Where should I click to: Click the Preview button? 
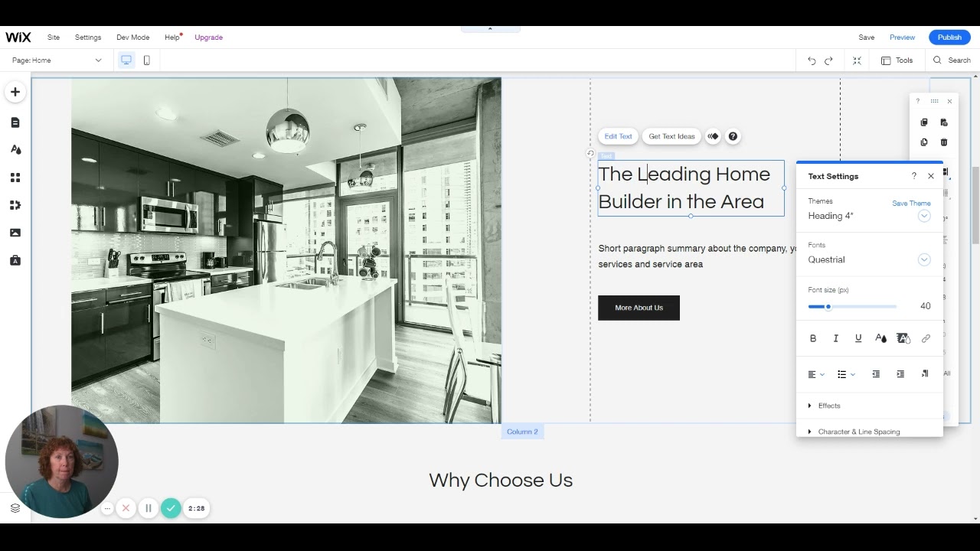(902, 37)
